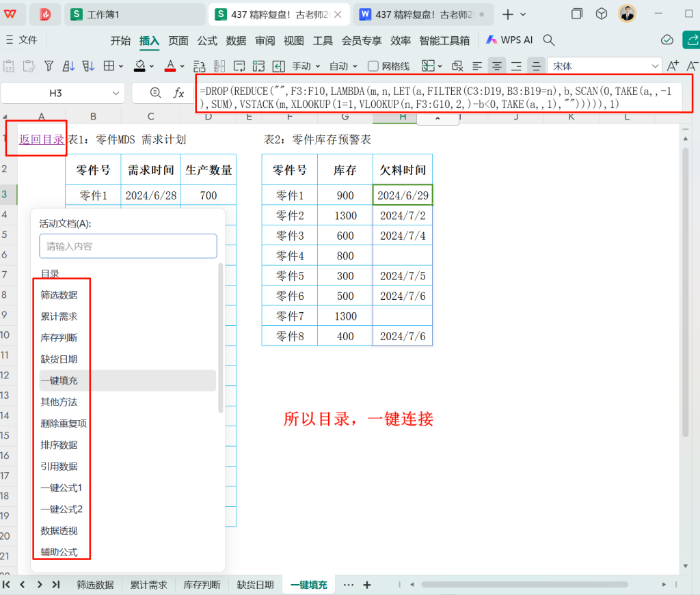This screenshot has height=595, width=700.
Task: Switch to the 数据 ribbon tab
Action: 236,40
